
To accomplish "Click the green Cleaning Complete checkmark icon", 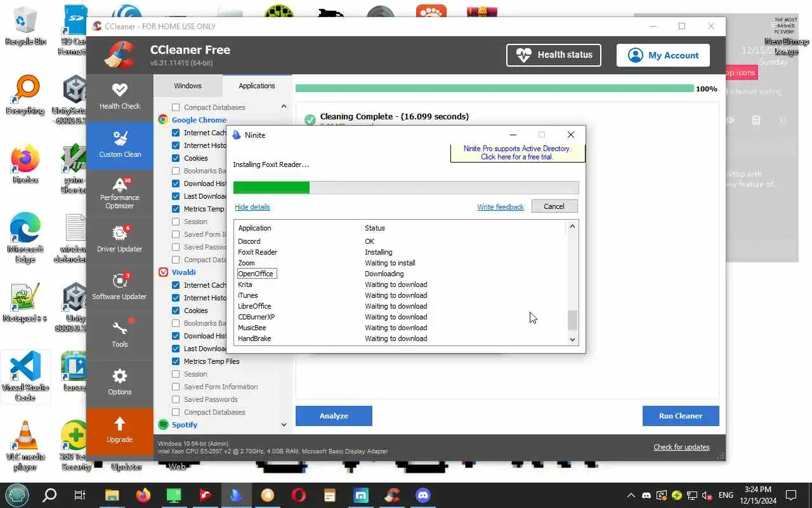I will click(310, 119).
